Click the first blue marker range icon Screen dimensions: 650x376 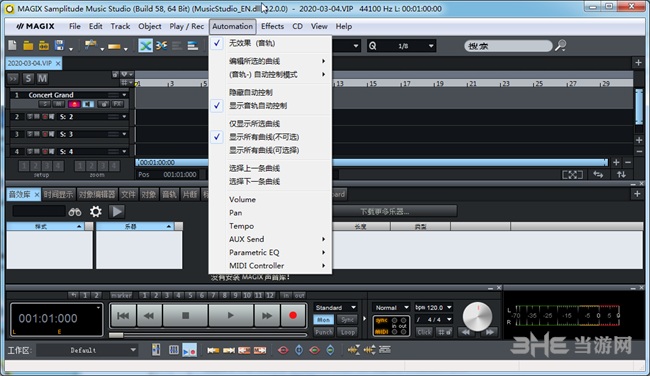coord(299,350)
